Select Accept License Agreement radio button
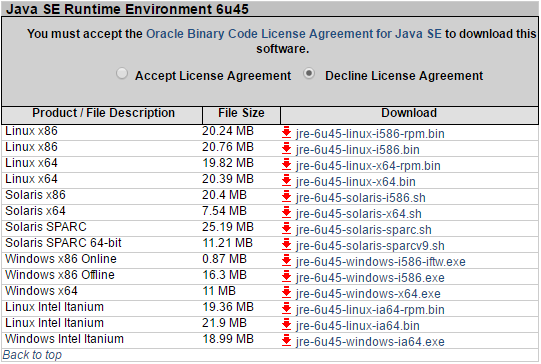The width and height of the screenshot is (541, 364). pyautogui.click(x=122, y=73)
